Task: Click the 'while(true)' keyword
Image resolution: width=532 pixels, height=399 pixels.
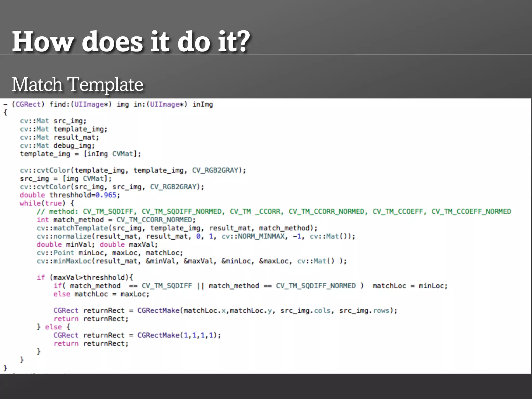Action: (43, 203)
